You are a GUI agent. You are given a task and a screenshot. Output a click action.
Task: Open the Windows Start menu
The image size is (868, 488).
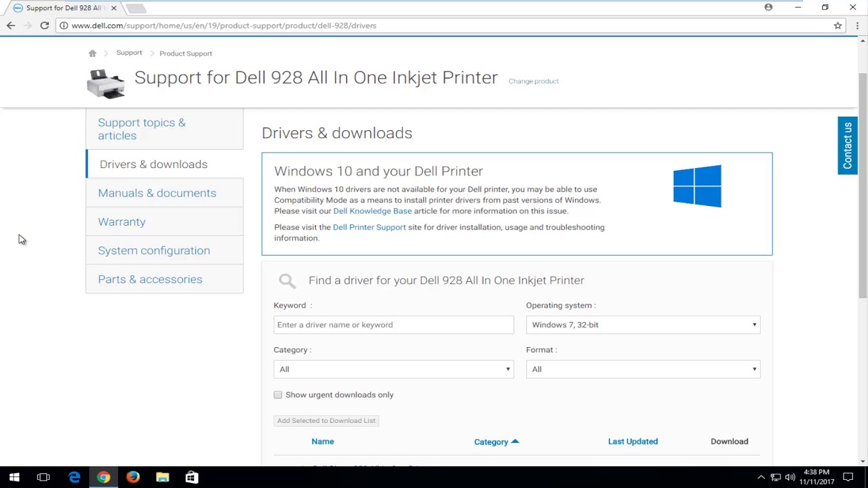(14, 477)
